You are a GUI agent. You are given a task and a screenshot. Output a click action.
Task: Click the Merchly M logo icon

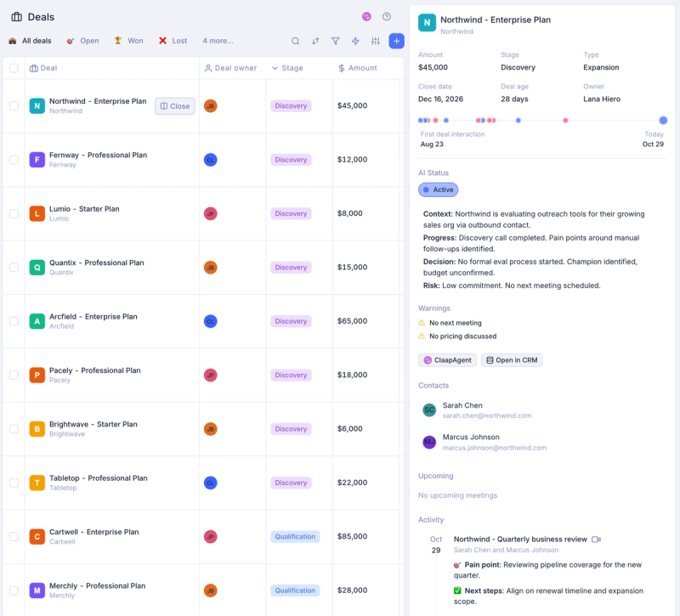(37, 591)
